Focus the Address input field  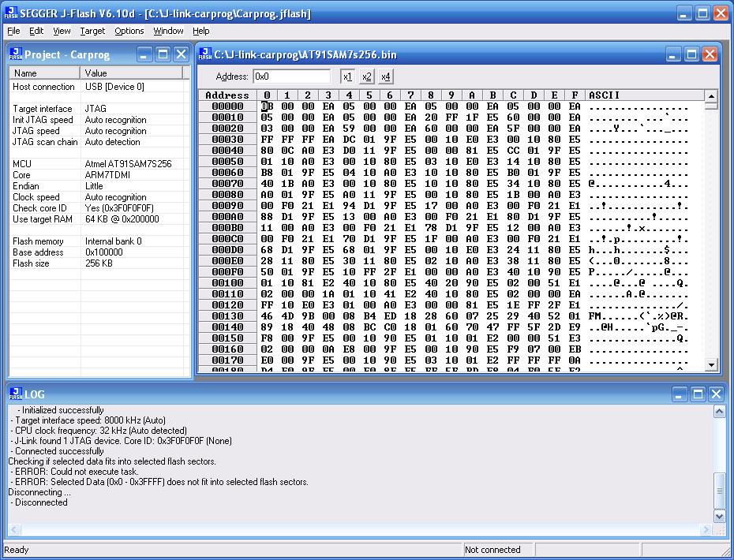point(292,77)
